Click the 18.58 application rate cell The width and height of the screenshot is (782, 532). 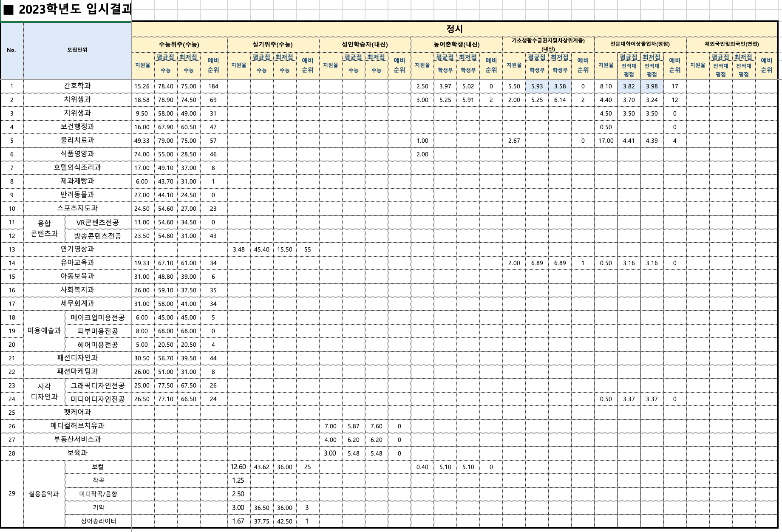(142, 100)
